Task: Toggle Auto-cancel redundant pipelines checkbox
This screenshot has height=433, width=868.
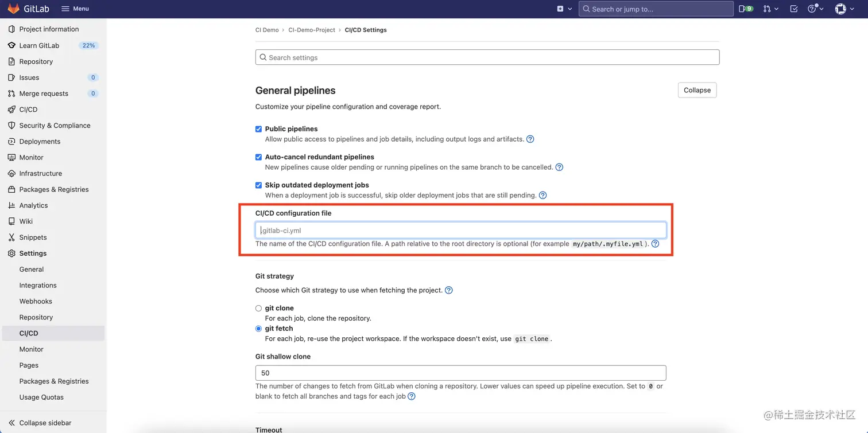Action: [x=258, y=157]
